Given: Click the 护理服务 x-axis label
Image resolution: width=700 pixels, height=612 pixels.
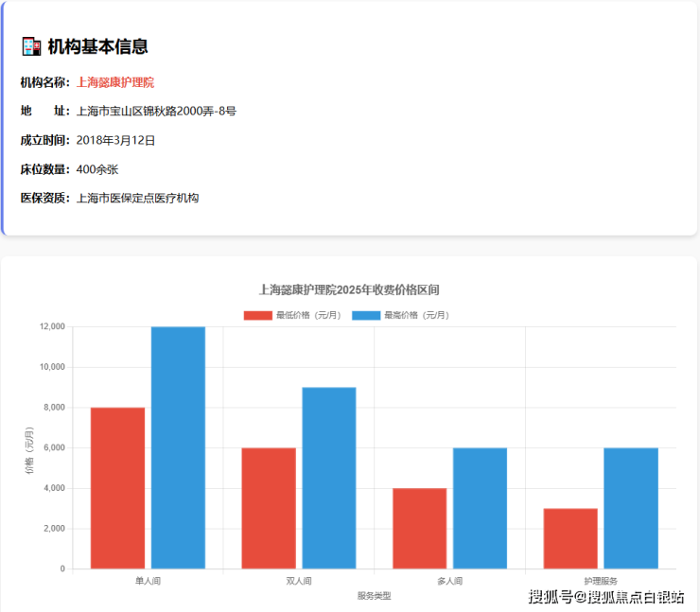Looking at the screenshot, I should tap(601, 580).
